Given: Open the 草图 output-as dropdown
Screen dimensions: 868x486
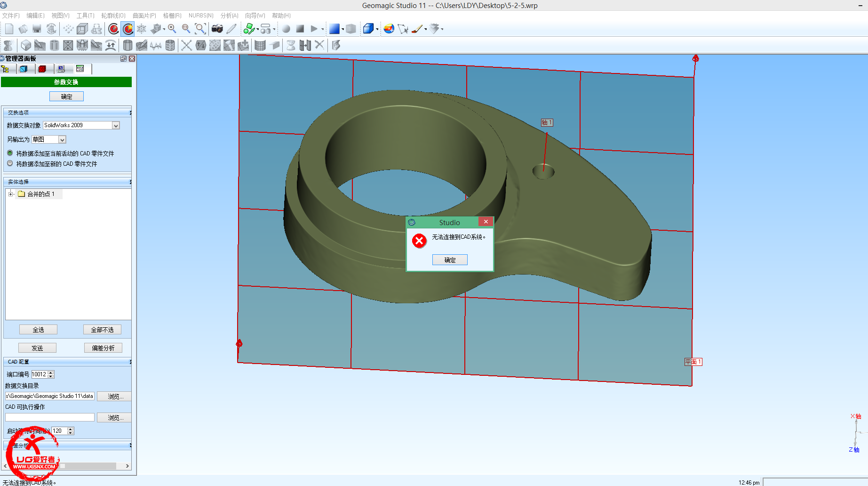Looking at the screenshot, I should click(x=62, y=139).
